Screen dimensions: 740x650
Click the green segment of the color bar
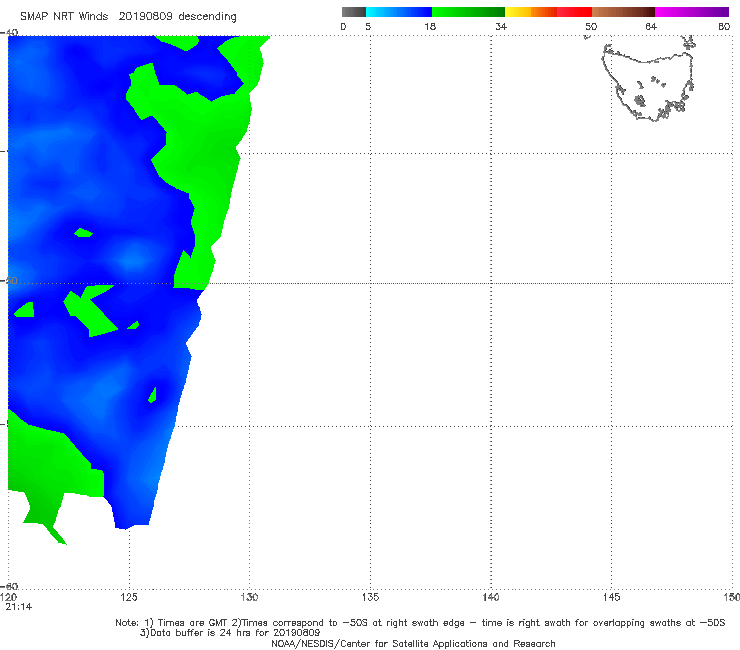click(468, 12)
